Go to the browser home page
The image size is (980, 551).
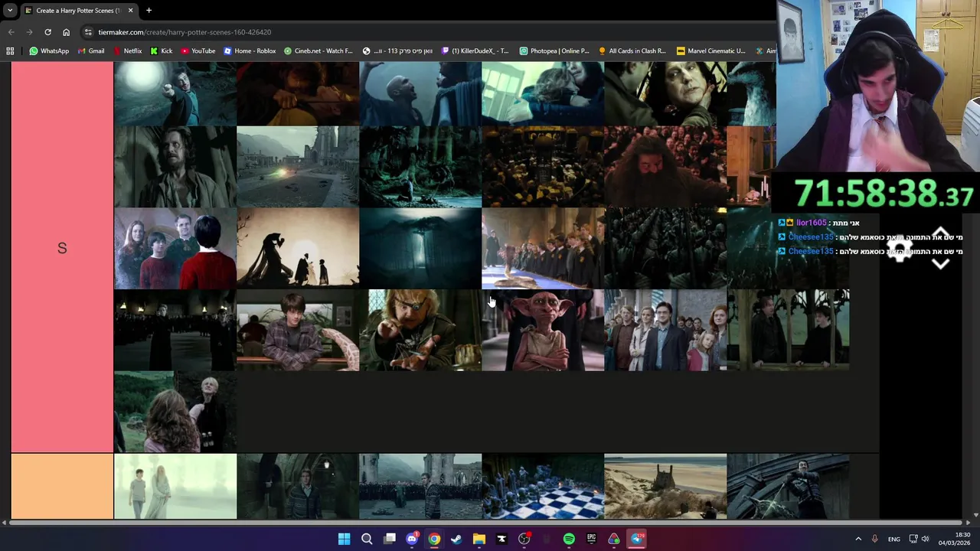coord(66,32)
